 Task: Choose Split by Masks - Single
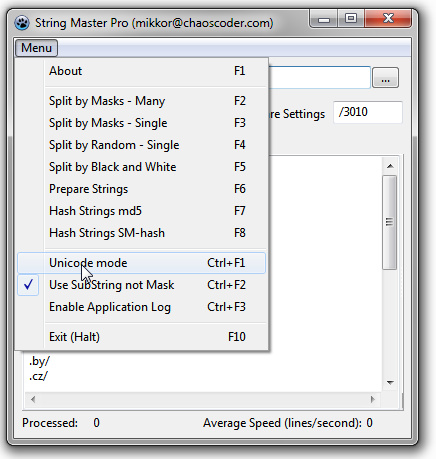click(x=142, y=123)
